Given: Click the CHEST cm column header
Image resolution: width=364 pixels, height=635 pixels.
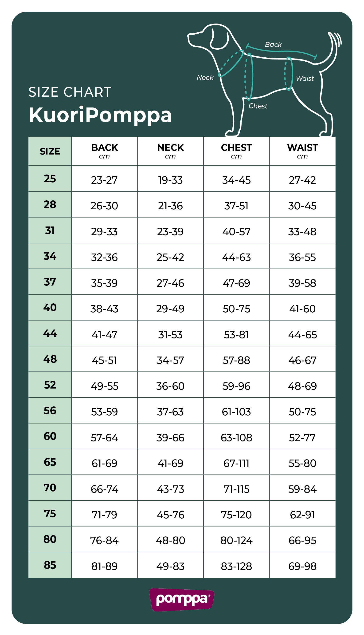Looking at the screenshot, I should pos(236,151).
